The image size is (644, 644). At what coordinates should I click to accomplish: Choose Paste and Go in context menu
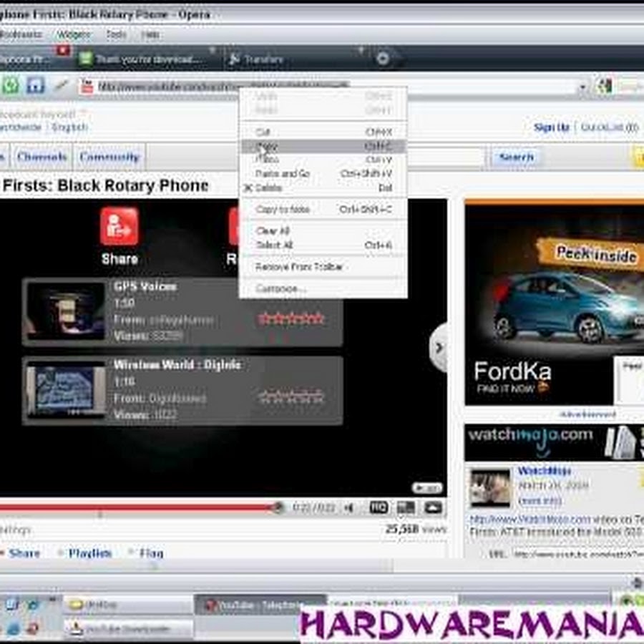[x=283, y=174]
